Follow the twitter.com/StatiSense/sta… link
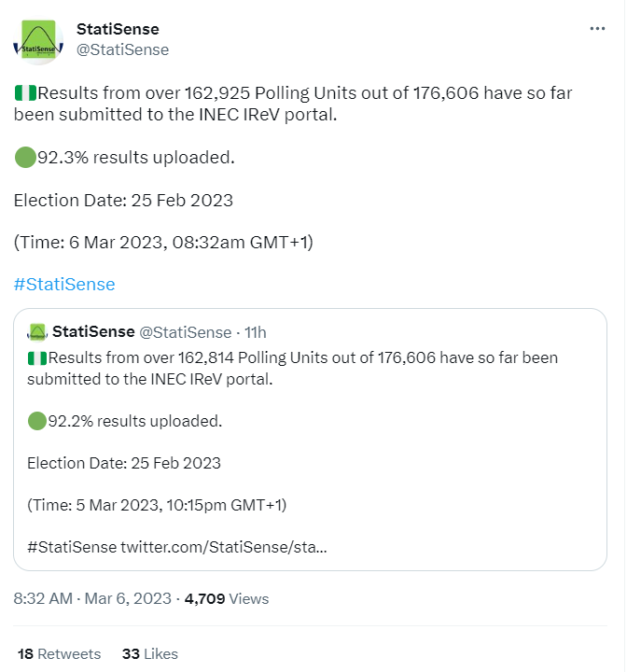The height and width of the screenshot is (672, 627). [224, 547]
